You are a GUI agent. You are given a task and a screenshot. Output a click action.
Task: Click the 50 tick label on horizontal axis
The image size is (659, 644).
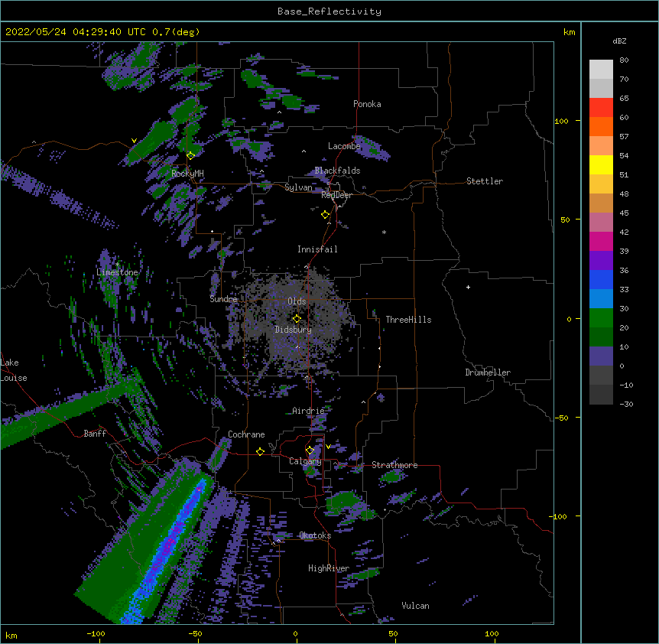[393, 633]
